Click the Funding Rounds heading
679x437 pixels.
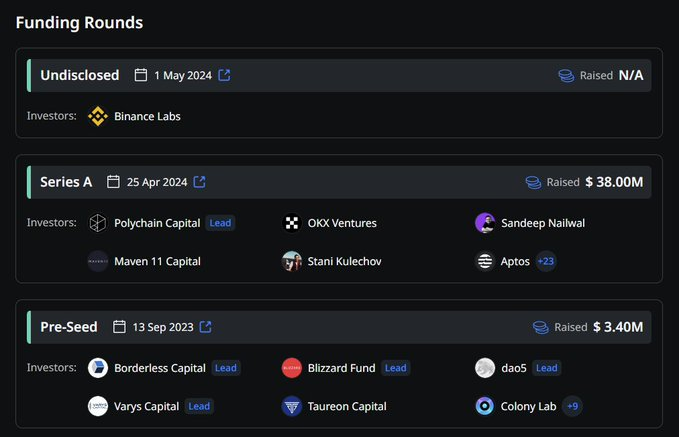pyautogui.click(x=79, y=23)
